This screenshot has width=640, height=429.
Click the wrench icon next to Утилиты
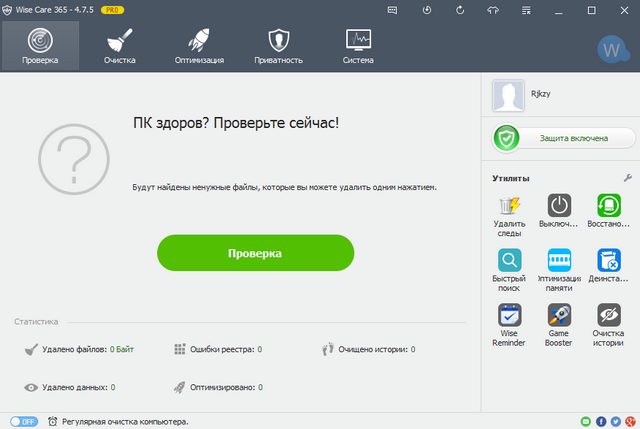pyautogui.click(x=627, y=177)
